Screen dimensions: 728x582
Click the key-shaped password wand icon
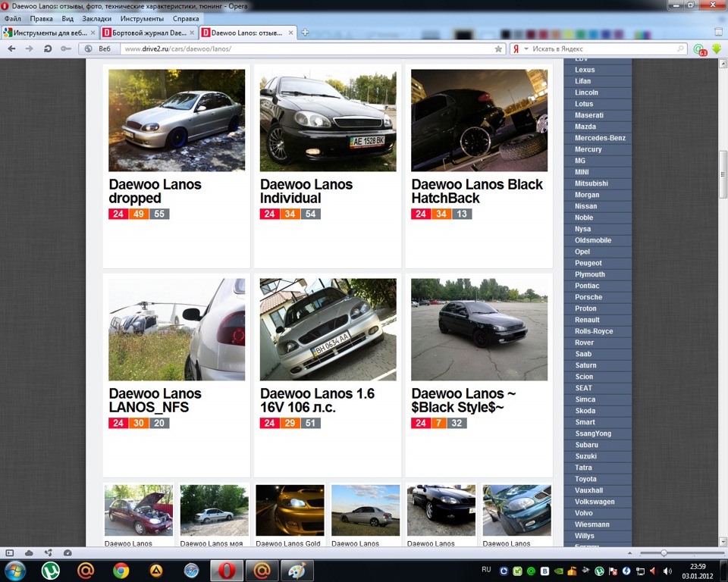[x=66, y=48]
